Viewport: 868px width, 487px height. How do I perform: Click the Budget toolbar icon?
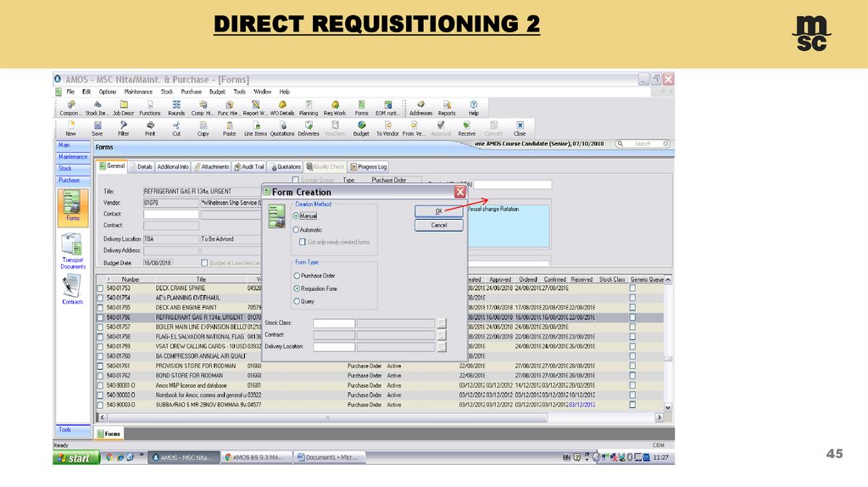(x=361, y=128)
